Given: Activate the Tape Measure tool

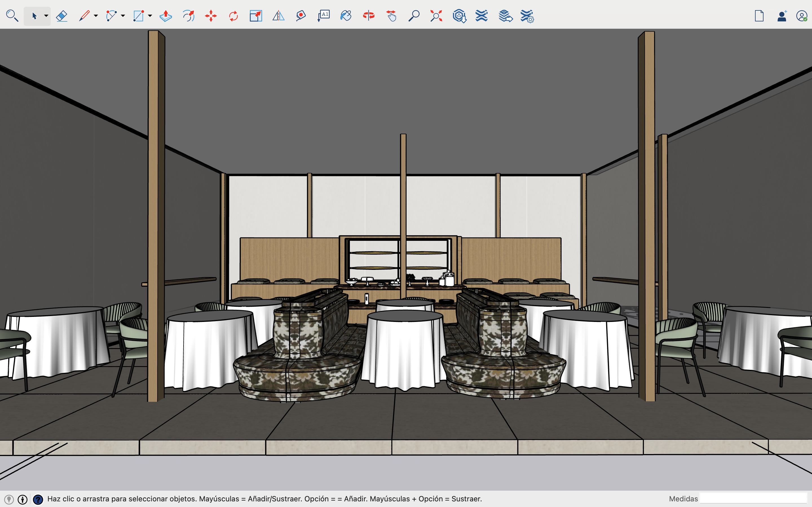Looking at the screenshot, I should pyautogui.click(x=301, y=16).
